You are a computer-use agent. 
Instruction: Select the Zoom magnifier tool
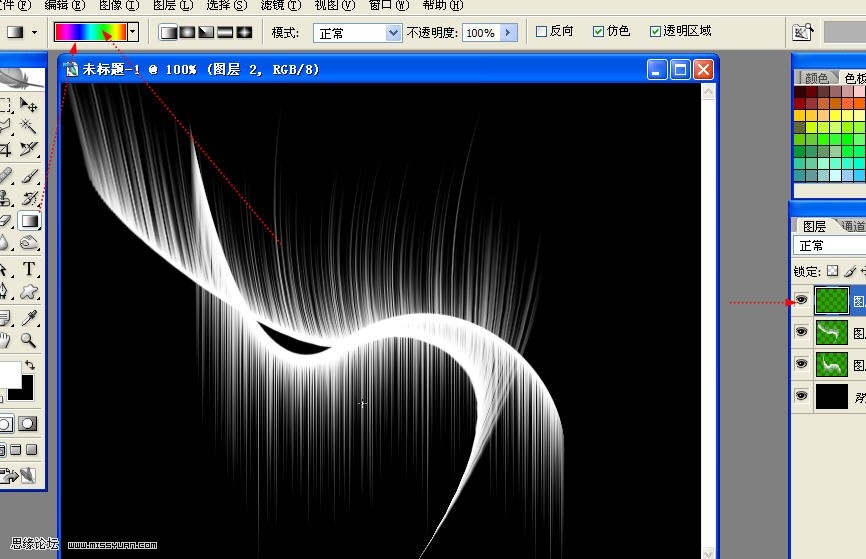coord(29,340)
